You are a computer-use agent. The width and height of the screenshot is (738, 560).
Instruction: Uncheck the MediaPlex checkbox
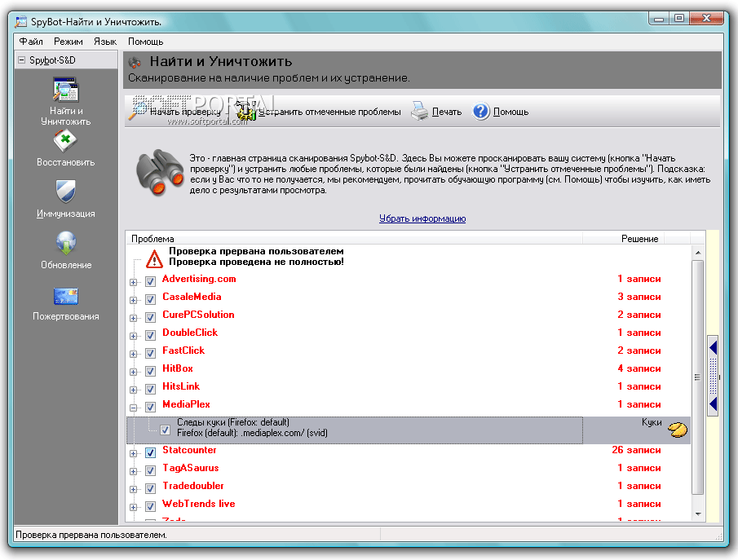[x=150, y=407]
